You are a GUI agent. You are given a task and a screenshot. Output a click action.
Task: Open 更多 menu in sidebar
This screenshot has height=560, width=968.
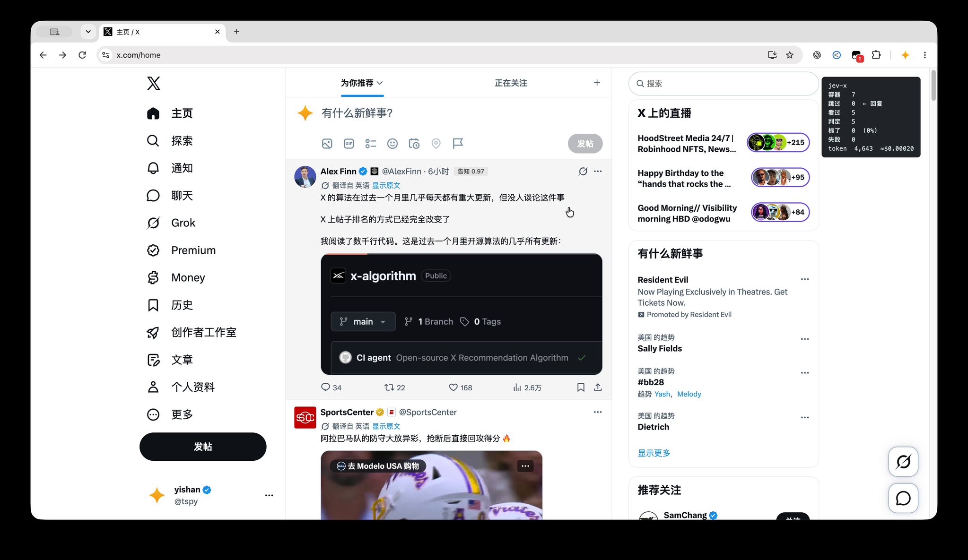(170, 415)
